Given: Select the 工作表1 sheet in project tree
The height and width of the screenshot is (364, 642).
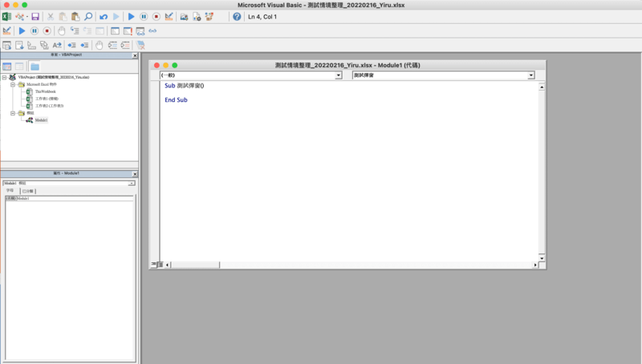Looking at the screenshot, I should click(47, 99).
